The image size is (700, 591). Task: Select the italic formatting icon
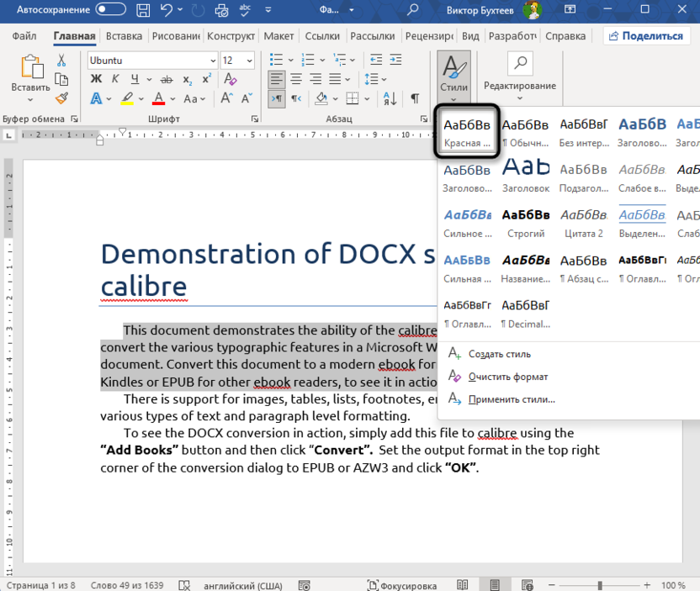coord(114,78)
